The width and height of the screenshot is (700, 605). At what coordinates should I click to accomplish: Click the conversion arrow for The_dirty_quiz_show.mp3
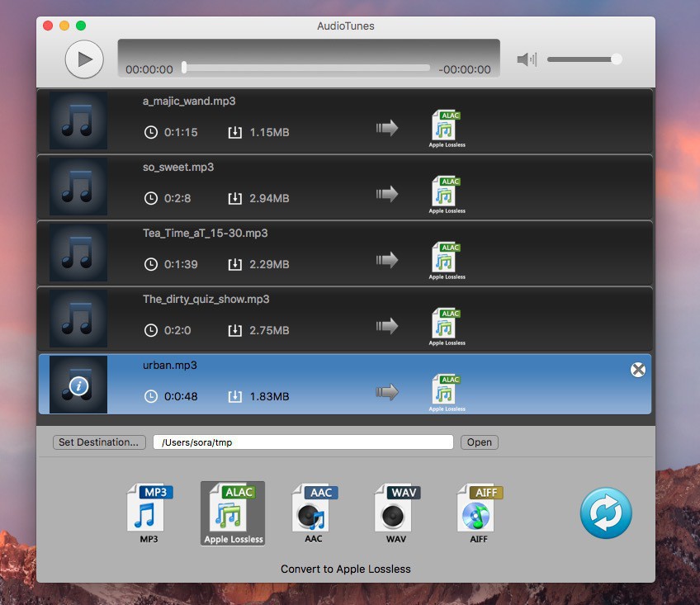coord(386,326)
